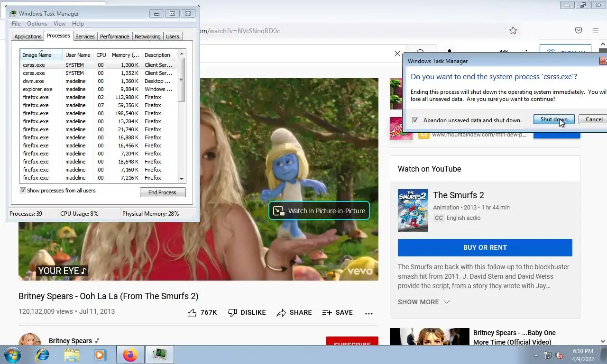The height and width of the screenshot is (364, 607).
Task: Toggle Show processes from all users
Action: click(23, 191)
